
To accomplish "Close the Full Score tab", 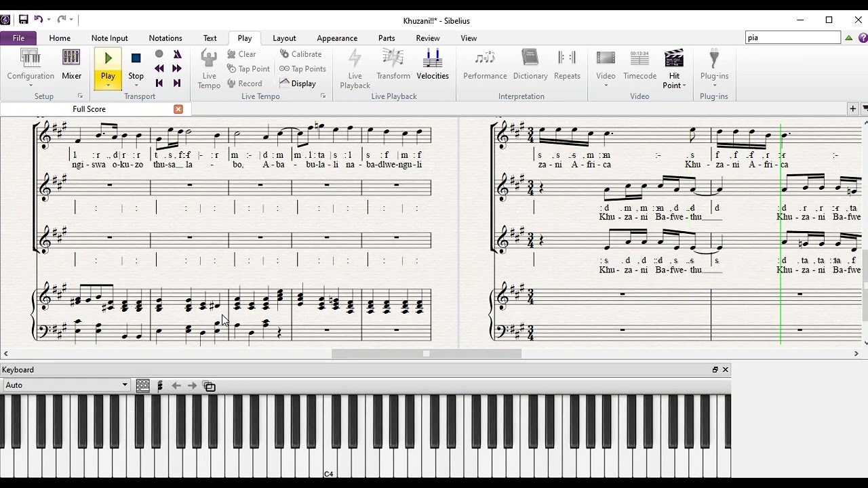I will click(x=178, y=109).
